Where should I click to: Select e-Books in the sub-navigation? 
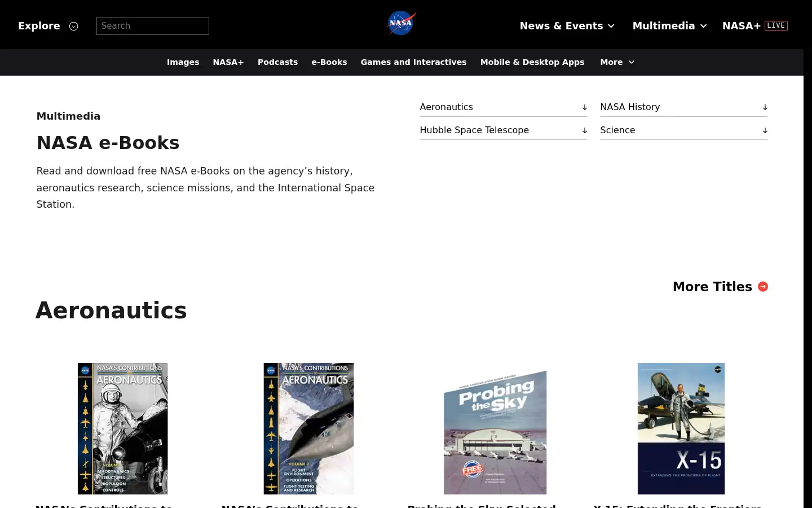click(x=329, y=62)
